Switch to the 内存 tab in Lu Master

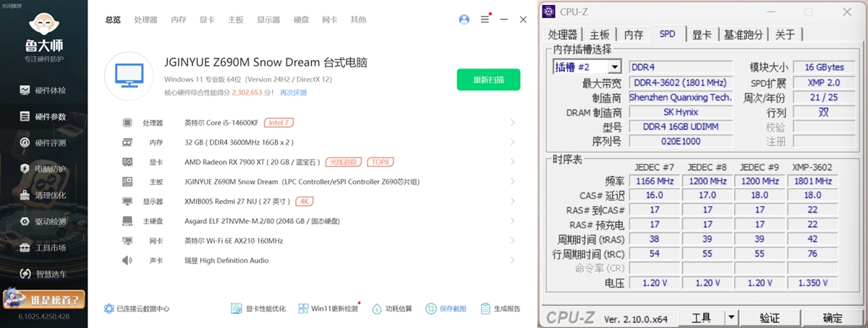click(179, 20)
